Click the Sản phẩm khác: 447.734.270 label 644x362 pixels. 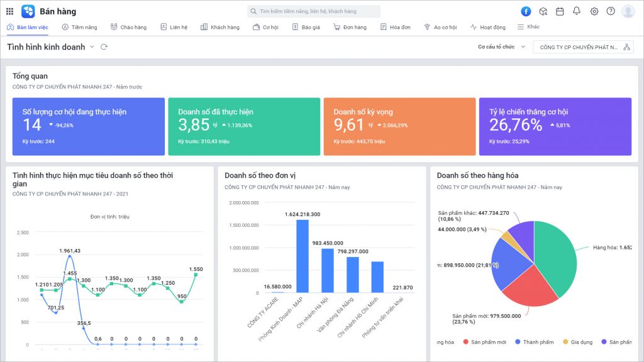click(x=474, y=216)
